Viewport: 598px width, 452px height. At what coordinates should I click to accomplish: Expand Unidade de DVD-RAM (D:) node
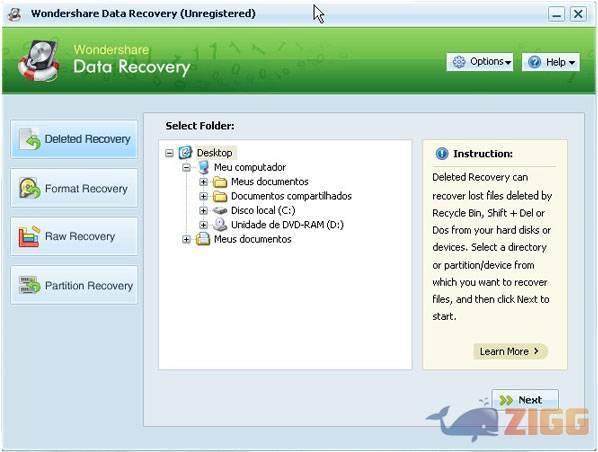203,225
